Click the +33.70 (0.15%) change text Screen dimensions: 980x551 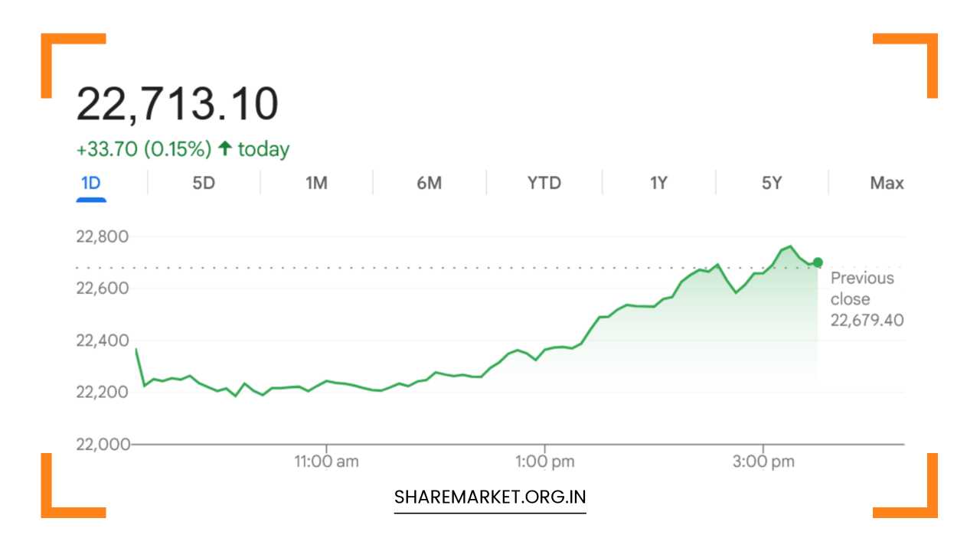[142, 149]
